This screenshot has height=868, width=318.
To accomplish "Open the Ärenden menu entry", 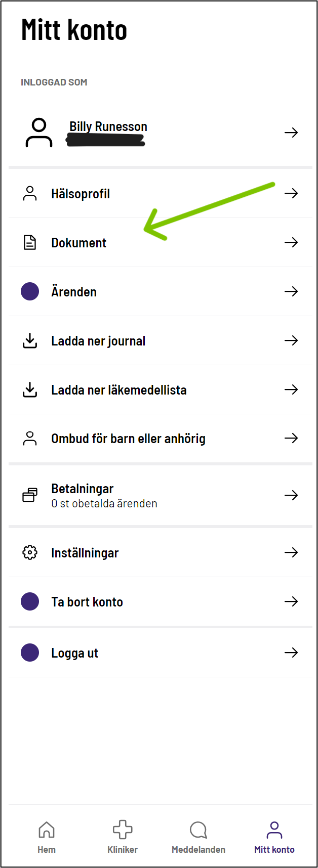I will (74, 292).
